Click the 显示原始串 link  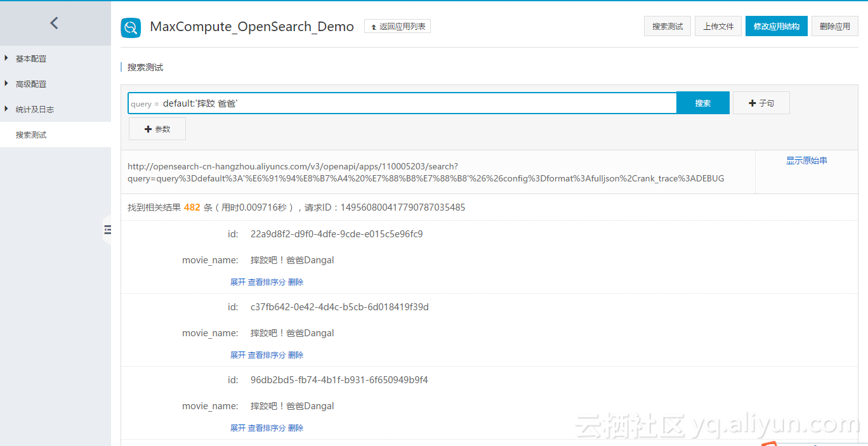[x=806, y=161]
